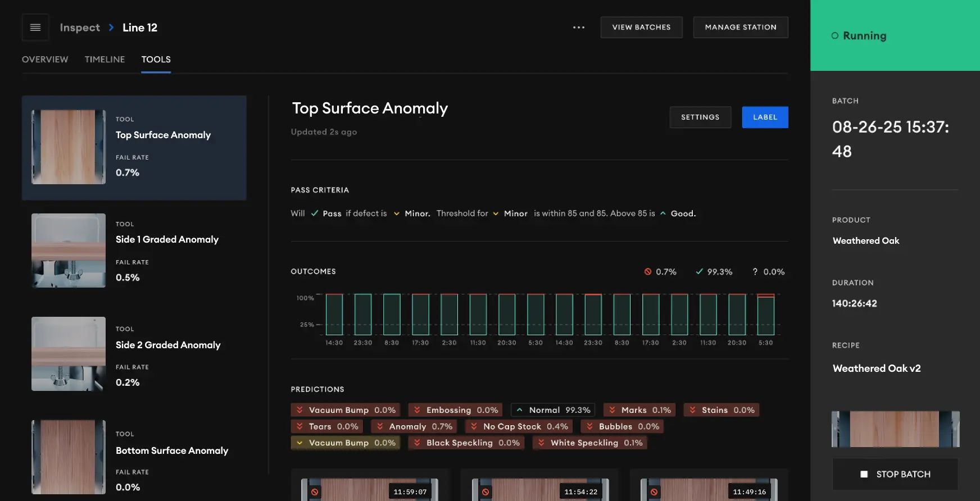
Task: Click the red fail icon beside 0.7% in Outcomes
Action: click(x=648, y=272)
